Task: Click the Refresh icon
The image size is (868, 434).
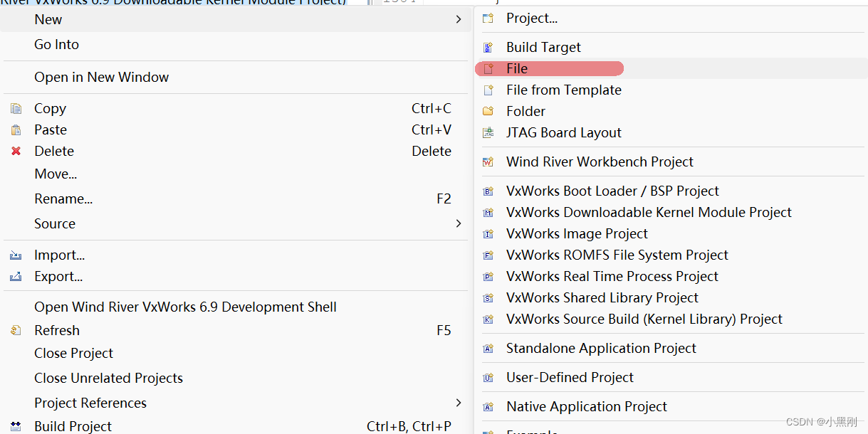Action: coord(16,331)
